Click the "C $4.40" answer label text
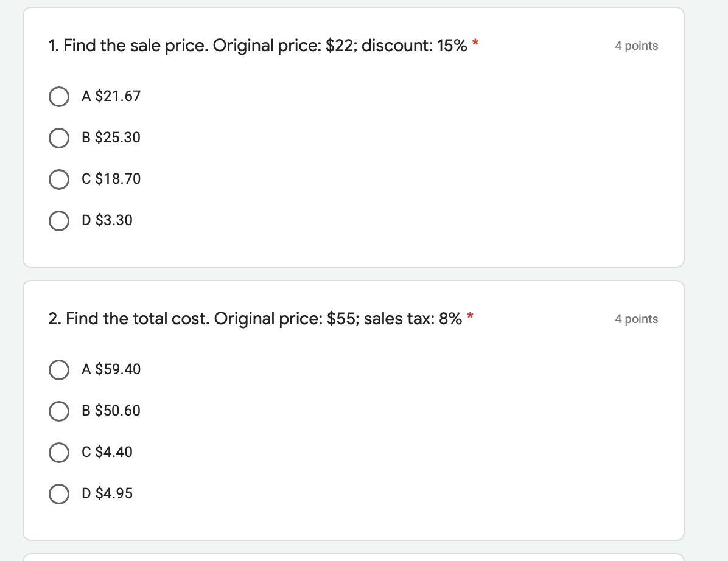 click(107, 452)
